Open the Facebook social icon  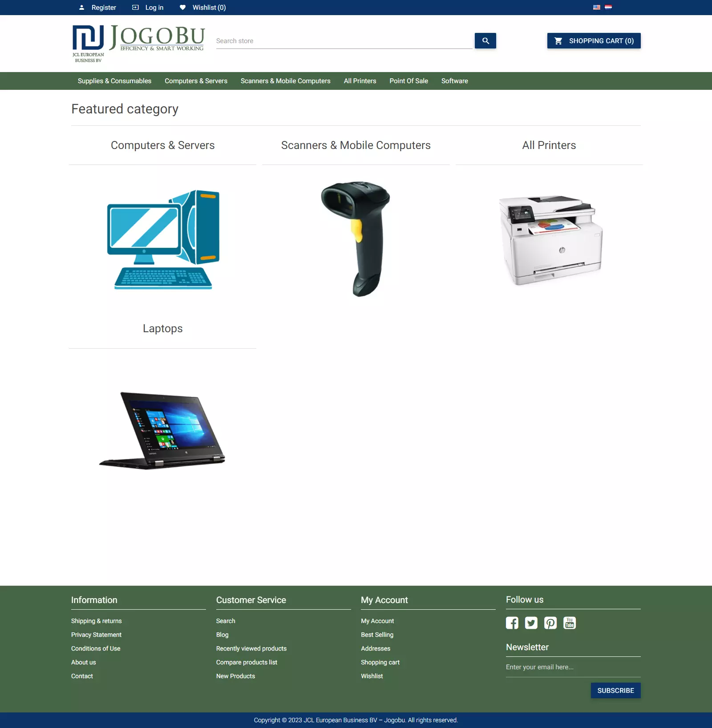512,623
